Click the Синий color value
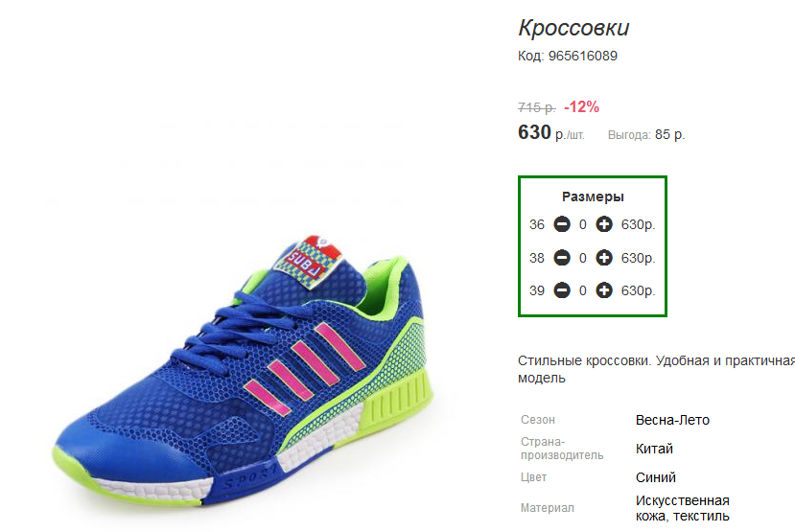 (x=656, y=477)
